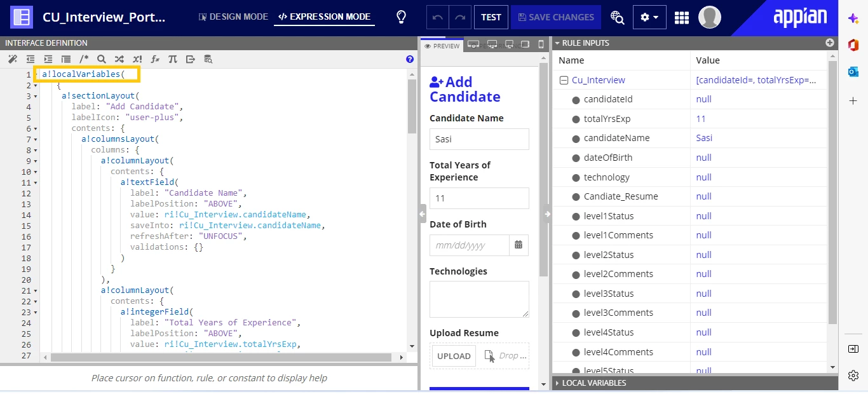Viewport: 868px width, 394px height.
Task: Fold a!textField at line 11
Action: tap(36, 182)
